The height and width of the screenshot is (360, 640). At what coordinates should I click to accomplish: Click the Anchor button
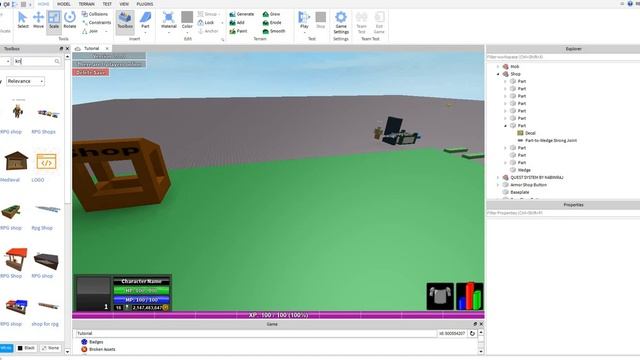point(208,31)
